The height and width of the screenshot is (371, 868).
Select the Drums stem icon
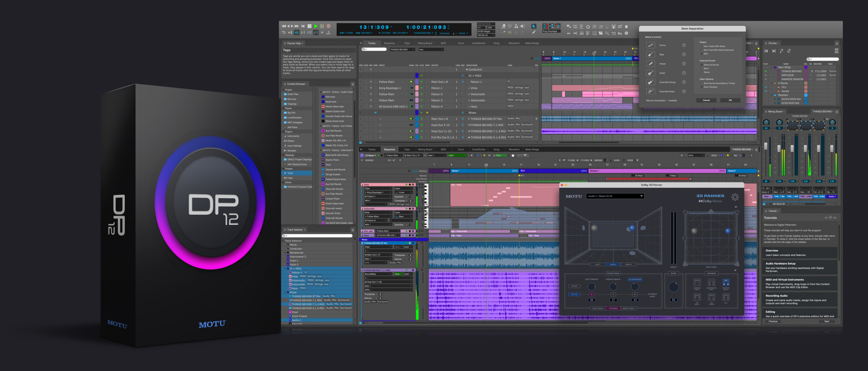click(x=651, y=45)
